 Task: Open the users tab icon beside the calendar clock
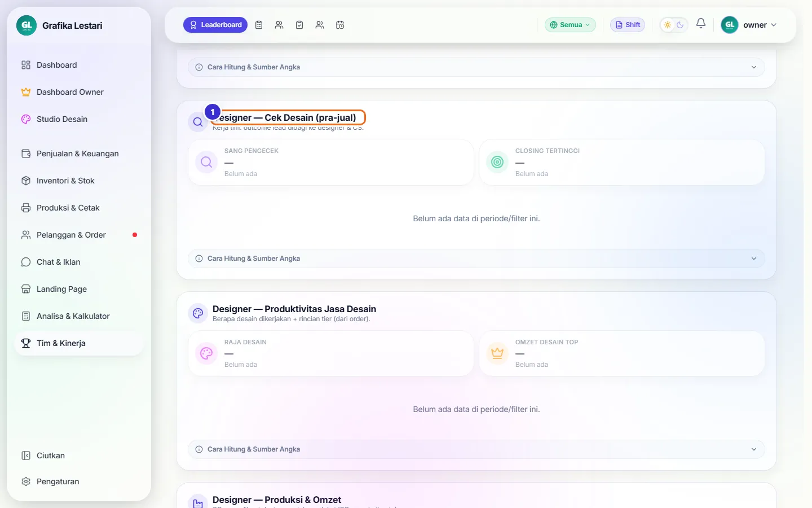(x=320, y=25)
